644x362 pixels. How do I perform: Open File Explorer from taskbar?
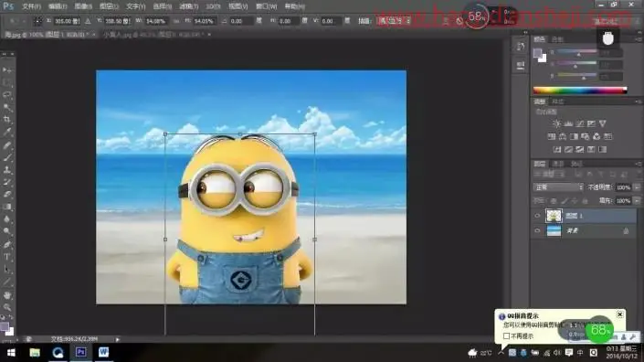point(35,353)
